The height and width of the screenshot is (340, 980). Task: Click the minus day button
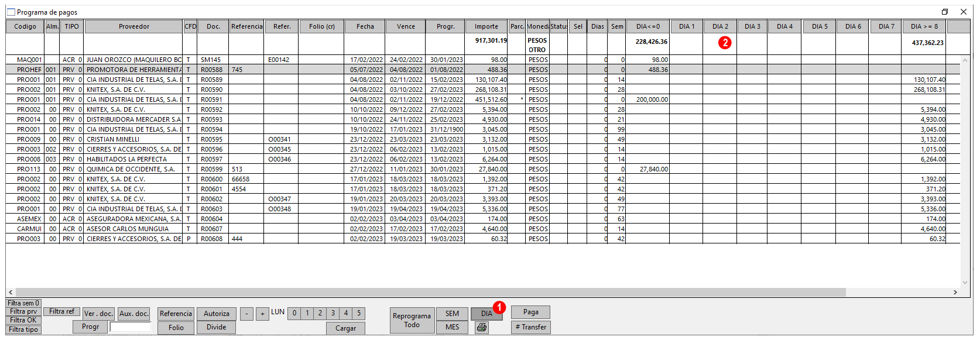click(x=246, y=314)
